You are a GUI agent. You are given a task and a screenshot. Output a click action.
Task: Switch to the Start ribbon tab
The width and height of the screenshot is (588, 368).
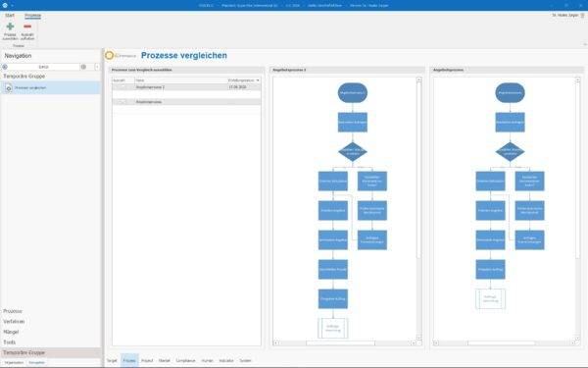[x=10, y=16]
